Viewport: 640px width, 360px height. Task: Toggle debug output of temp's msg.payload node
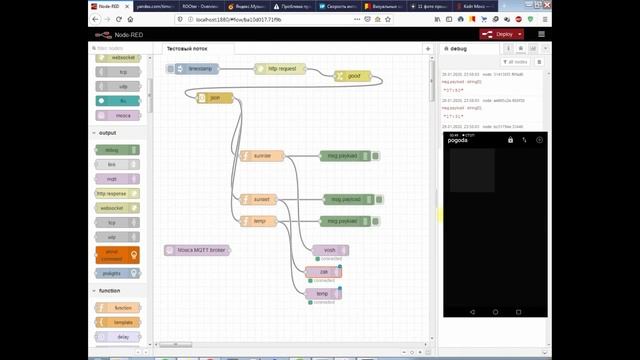click(376, 221)
